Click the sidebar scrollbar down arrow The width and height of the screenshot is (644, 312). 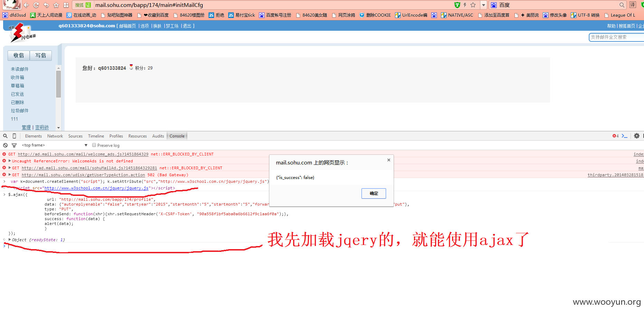[x=58, y=128]
